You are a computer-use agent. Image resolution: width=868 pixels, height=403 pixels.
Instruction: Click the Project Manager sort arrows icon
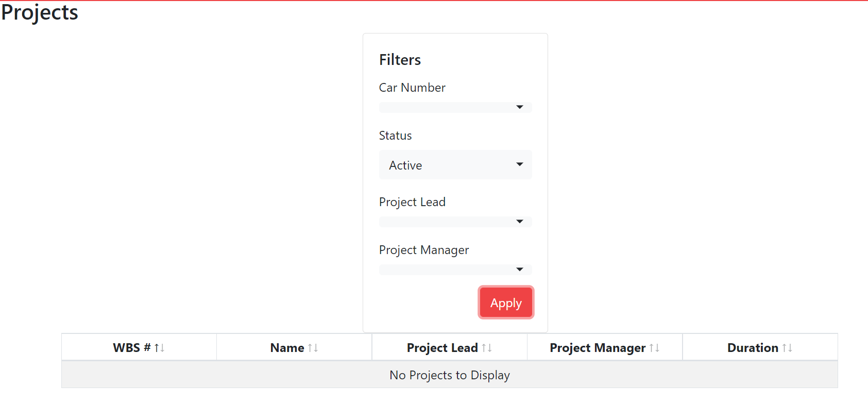[655, 347]
